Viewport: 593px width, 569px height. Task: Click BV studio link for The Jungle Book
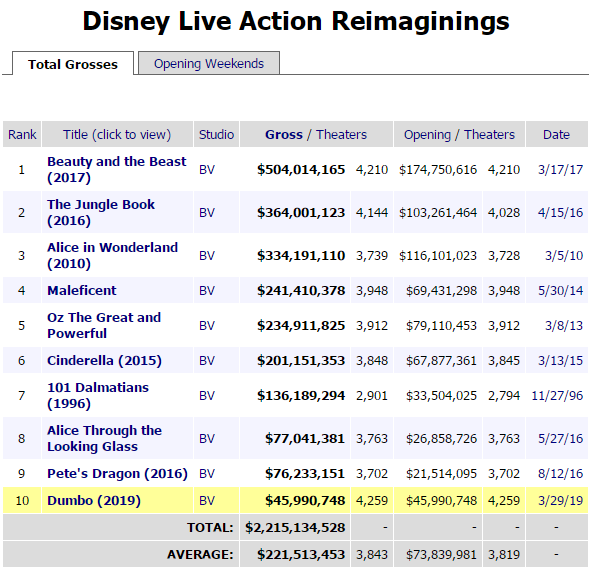click(x=207, y=212)
